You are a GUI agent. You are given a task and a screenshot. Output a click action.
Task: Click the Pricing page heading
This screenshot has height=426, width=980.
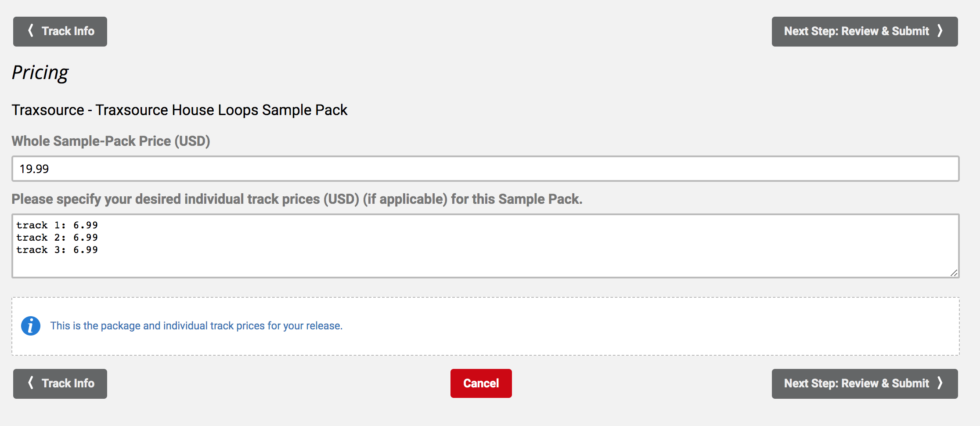click(x=40, y=72)
